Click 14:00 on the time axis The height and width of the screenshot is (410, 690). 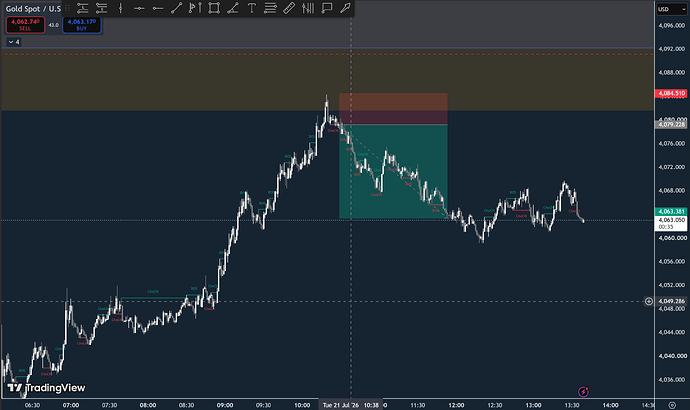610,405
